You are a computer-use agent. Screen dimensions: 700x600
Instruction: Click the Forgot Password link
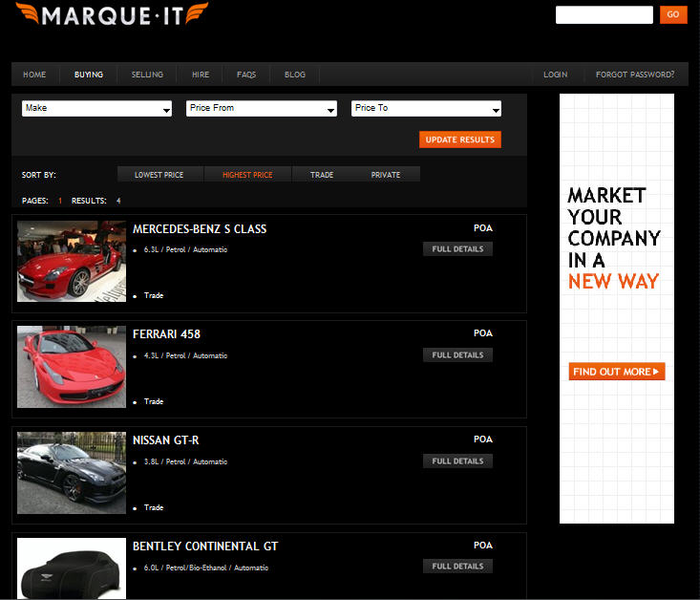click(635, 75)
